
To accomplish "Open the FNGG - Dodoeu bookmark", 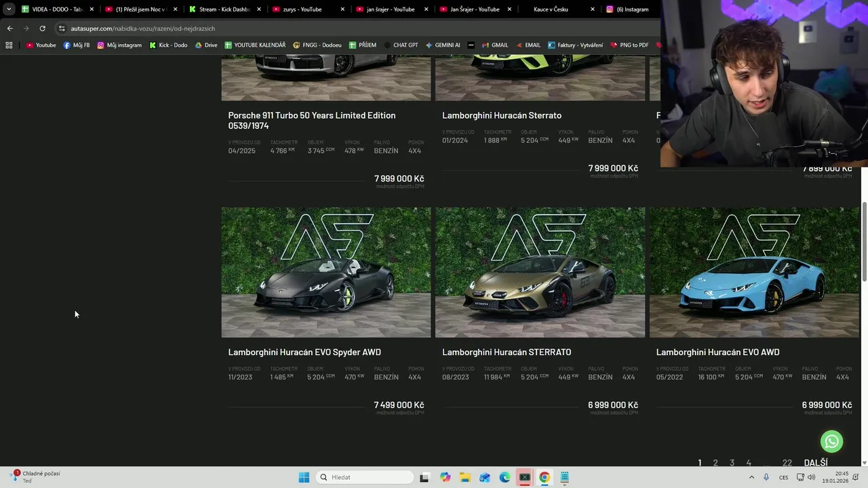I will click(317, 45).
